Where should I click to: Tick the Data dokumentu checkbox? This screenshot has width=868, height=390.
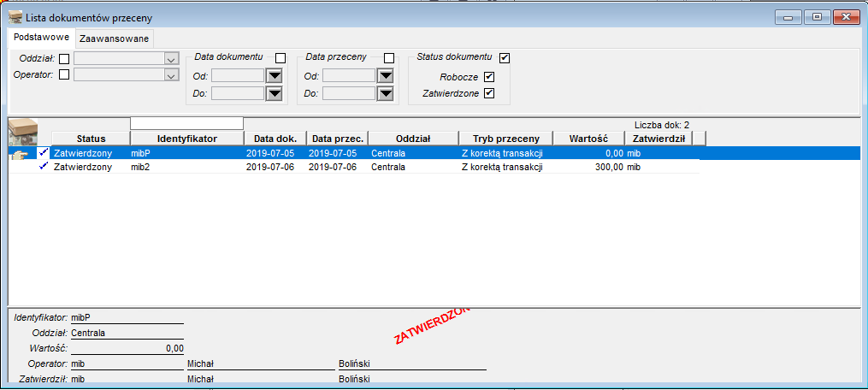[280, 57]
